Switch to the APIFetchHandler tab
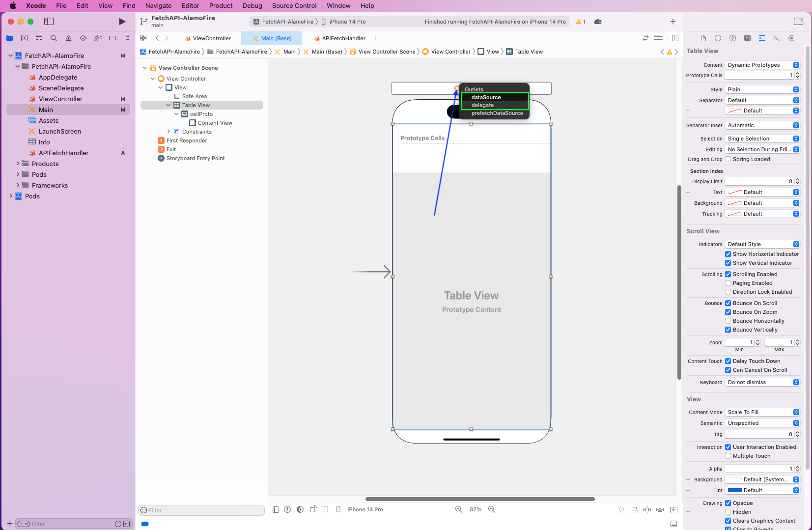 point(343,38)
